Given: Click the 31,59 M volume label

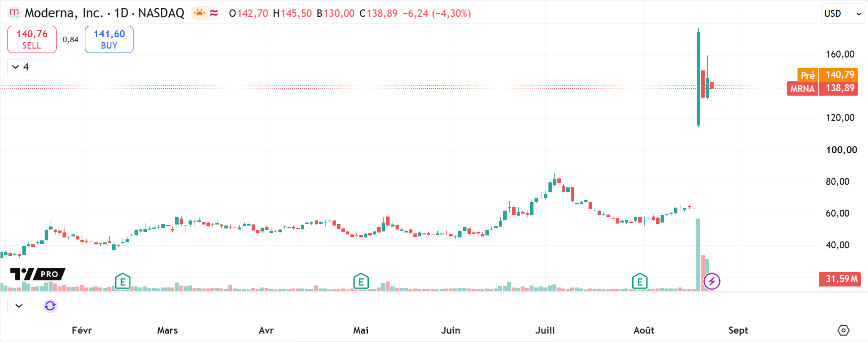Looking at the screenshot, I should 840,279.
